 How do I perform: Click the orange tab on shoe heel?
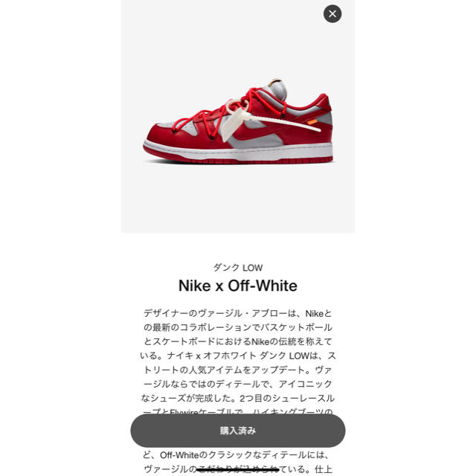312,122
